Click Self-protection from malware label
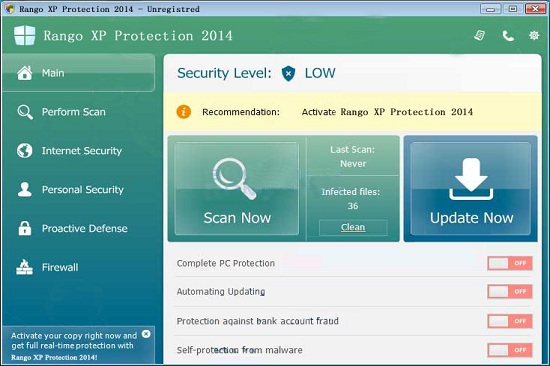Image resolution: width=550 pixels, height=366 pixels. click(239, 350)
